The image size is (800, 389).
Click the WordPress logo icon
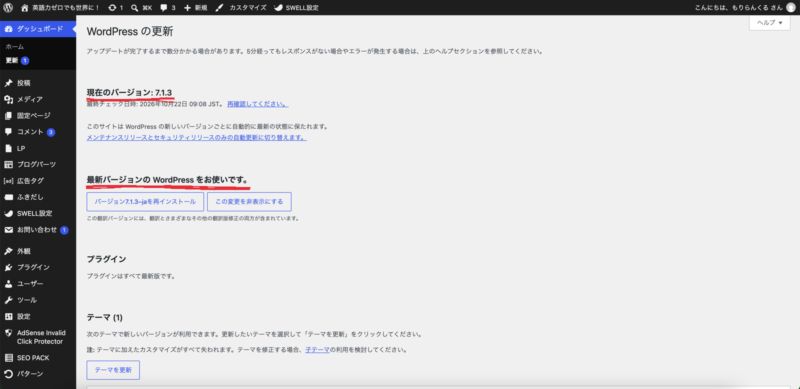tap(8, 8)
